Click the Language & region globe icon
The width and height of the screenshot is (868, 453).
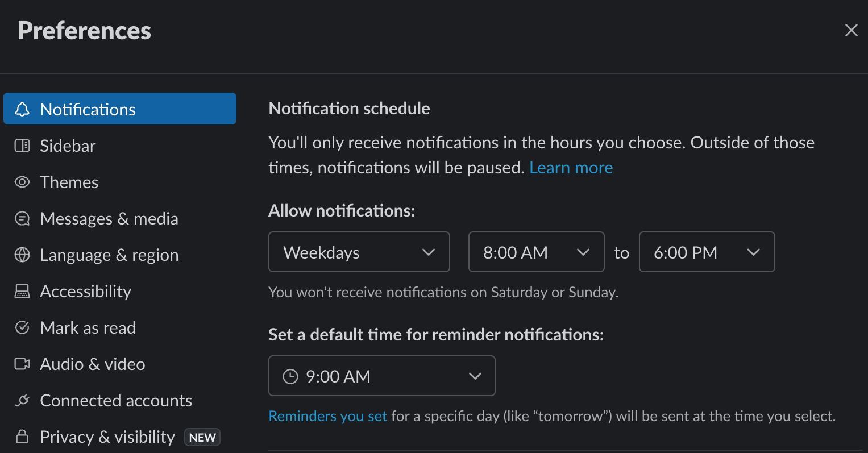[22, 255]
